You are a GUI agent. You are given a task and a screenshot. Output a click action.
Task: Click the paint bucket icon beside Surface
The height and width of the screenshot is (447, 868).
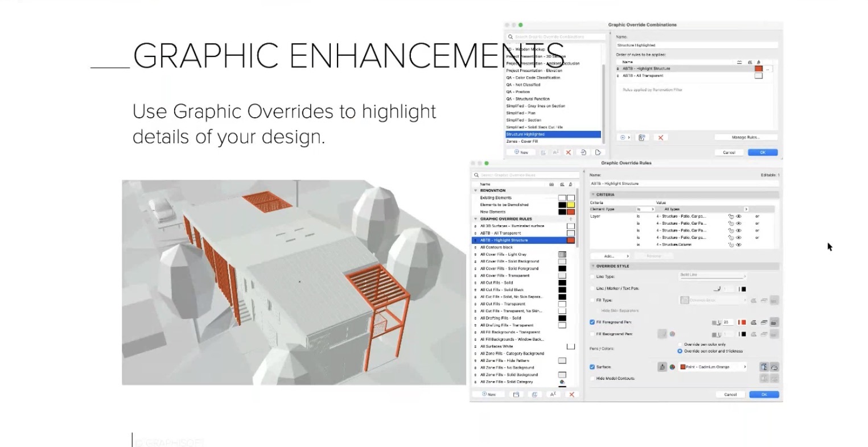click(x=662, y=367)
